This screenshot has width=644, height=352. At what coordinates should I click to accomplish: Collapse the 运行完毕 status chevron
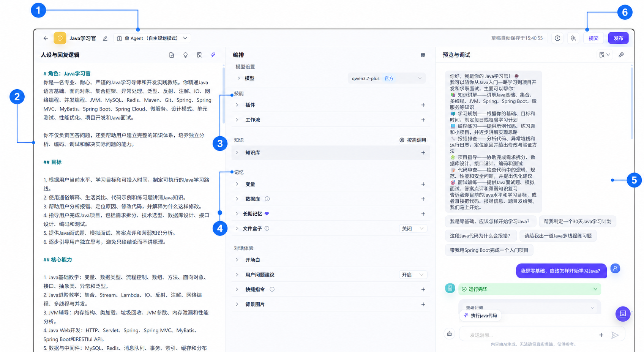(x=595, y=289)
